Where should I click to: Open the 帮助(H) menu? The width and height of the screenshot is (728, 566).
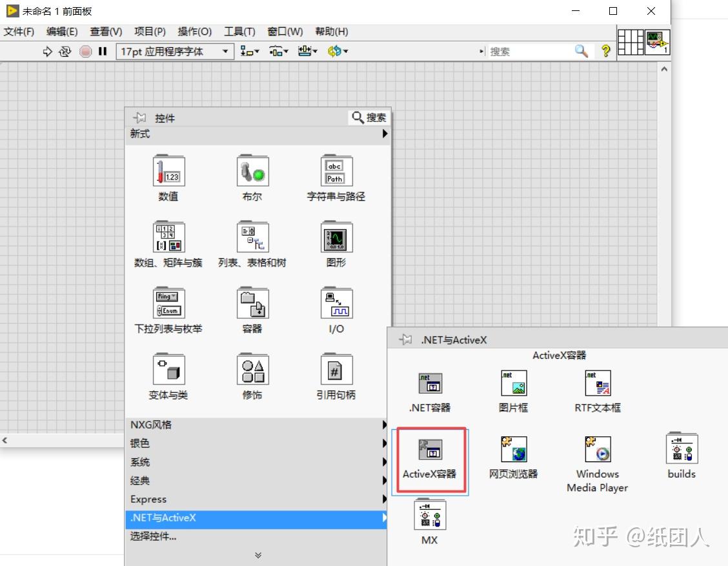click(x=332, y=32)
